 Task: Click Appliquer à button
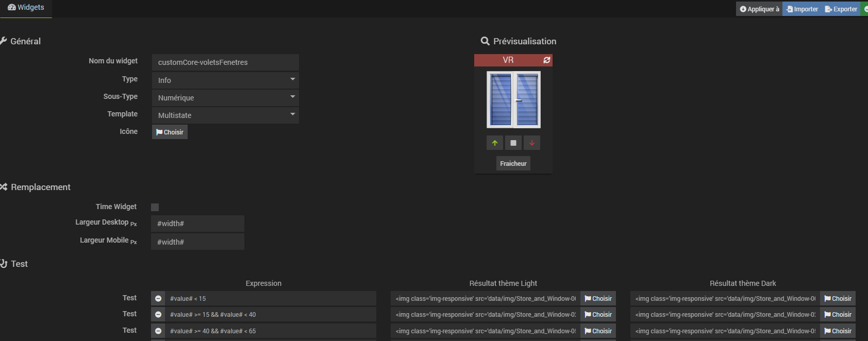point(759,9)
